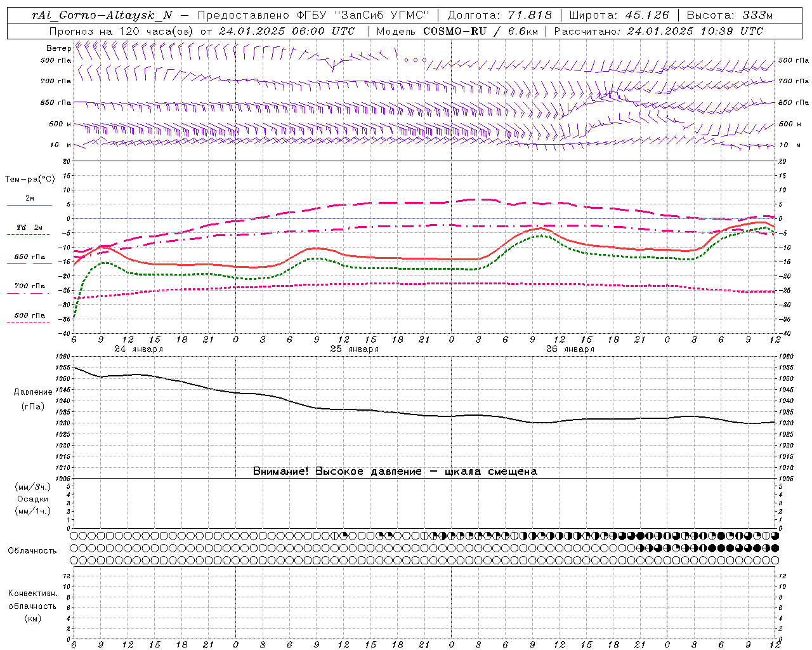The width and height of the screenshot is (812, 650).
Task: Click the Ветер wind panel label
Action: (58, 48)
